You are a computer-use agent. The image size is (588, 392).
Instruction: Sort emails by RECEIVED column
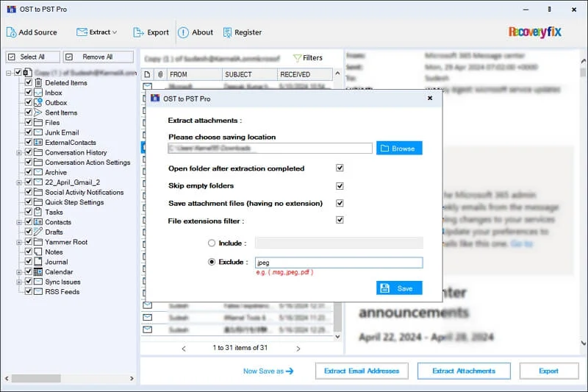pyautogui.click(x=305, y=74)
